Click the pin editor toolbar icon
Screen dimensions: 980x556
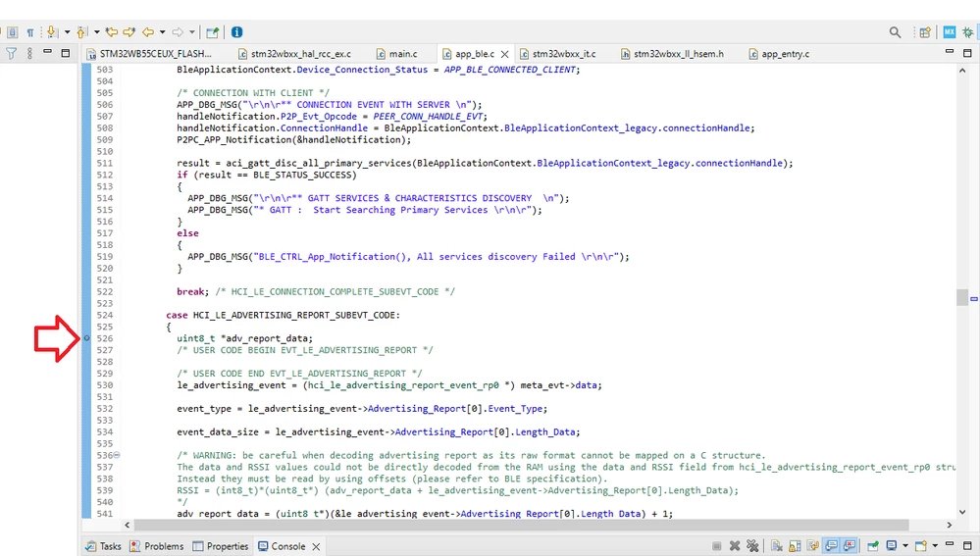213,31
